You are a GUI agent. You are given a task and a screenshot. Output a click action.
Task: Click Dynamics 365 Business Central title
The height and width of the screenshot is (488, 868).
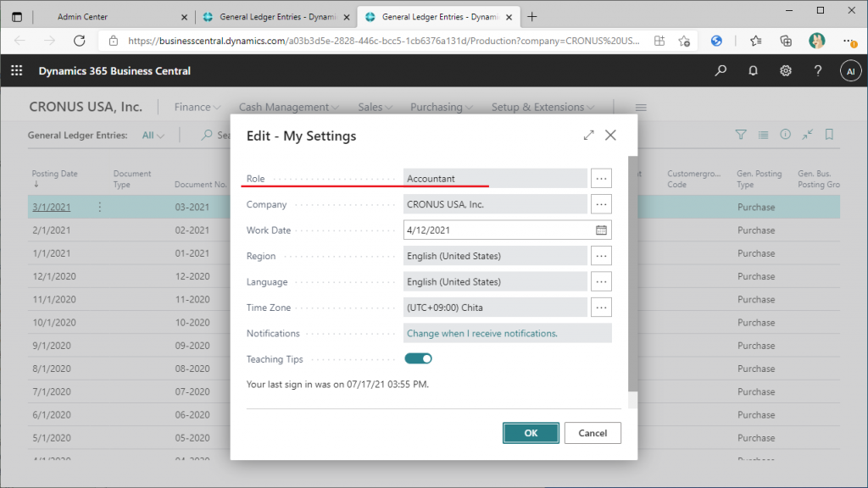click(x=114, y=71)
